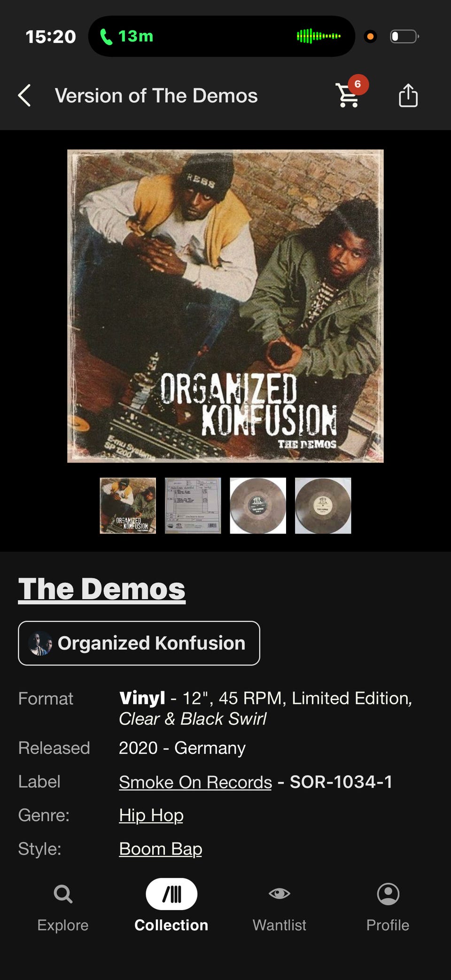Tap the Version of The Demos header
The image size is (451, 980).
click(156, 96)
